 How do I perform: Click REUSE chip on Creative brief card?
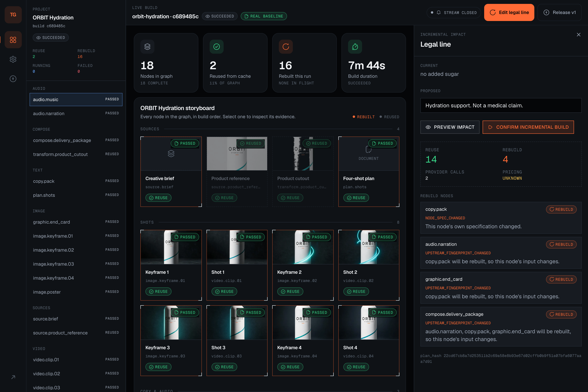pyautogui.click(x=158, y=198)
